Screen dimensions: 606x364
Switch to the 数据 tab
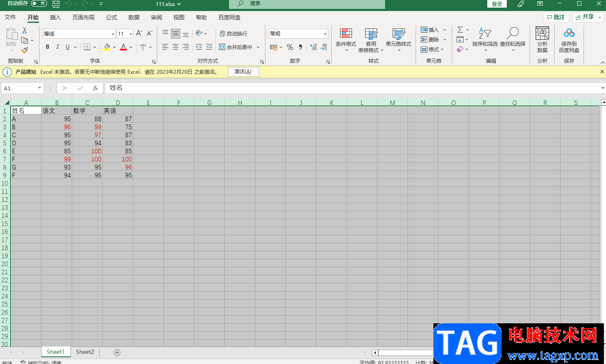(134, 17)
